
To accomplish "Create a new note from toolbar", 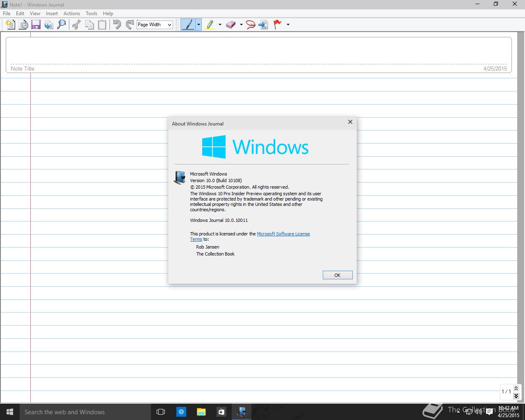I will click(11, 25).
